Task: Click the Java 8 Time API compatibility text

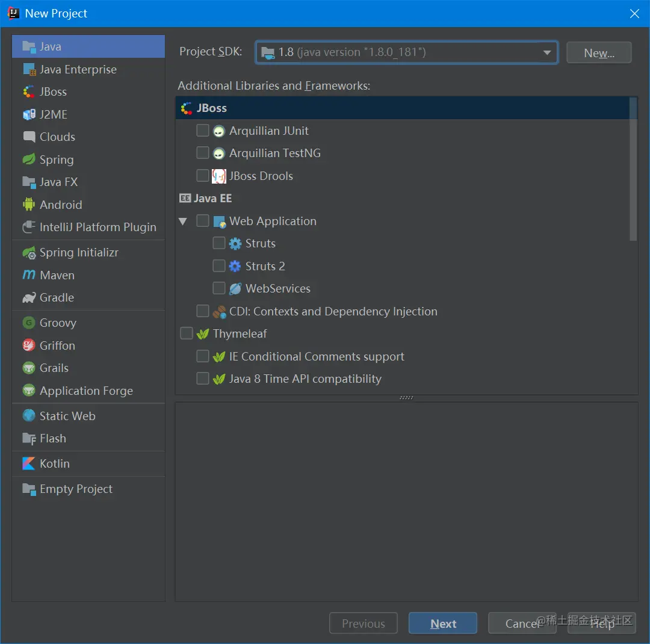Action: (305, 379)
